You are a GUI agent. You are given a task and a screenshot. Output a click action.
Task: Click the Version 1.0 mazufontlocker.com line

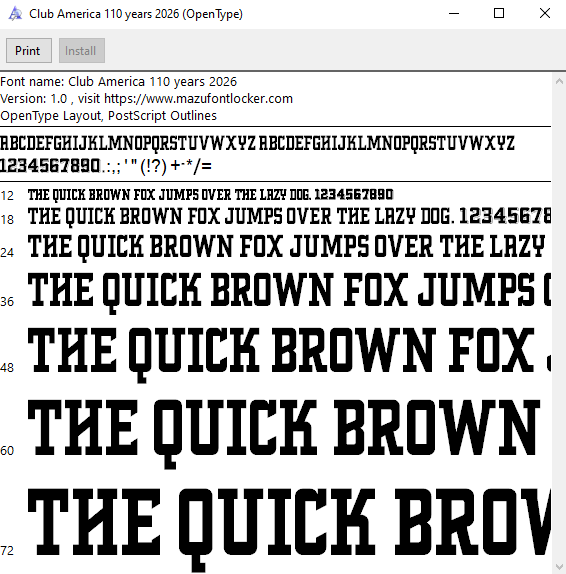146,98
